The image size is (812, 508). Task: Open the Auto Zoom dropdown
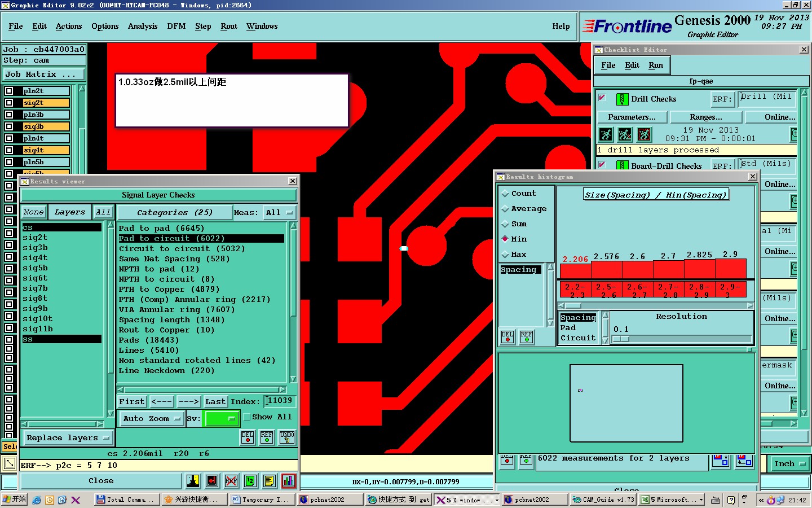point(152,418)
